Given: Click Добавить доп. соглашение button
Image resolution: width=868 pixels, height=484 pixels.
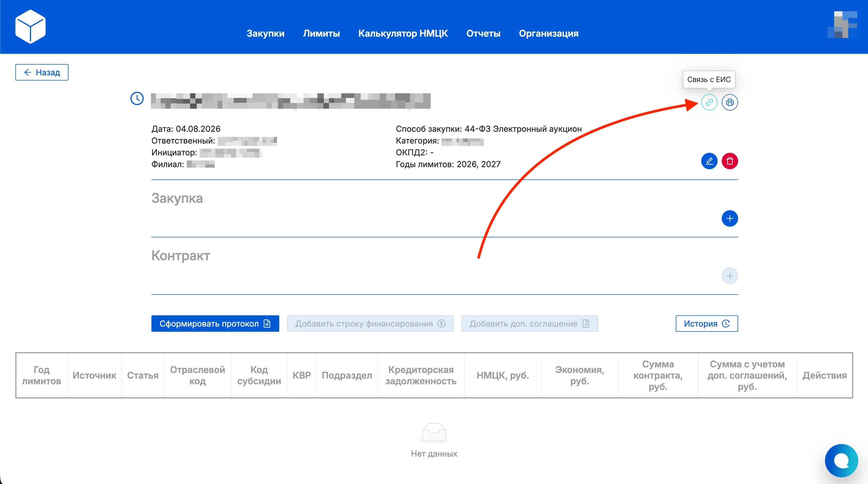Looking at the screenshot, I should pyautogui.click(x=529, y=324).
